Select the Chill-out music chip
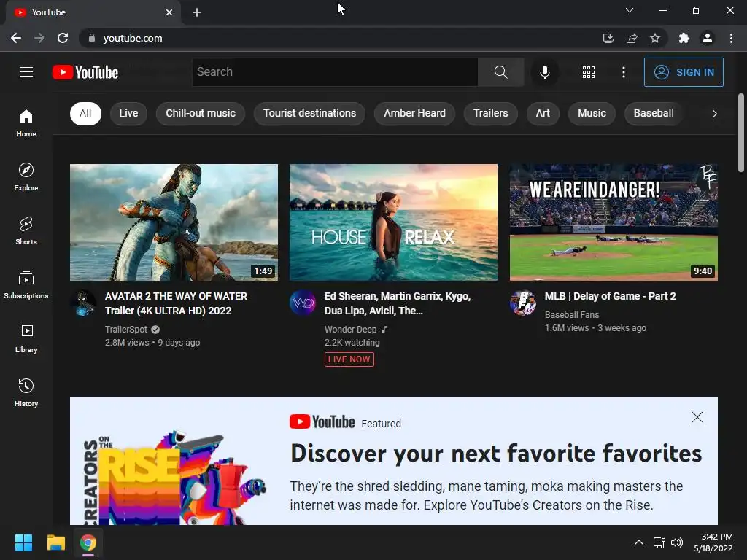The width and height of the screenshot is (747, 560). click(x=201, y=113)
